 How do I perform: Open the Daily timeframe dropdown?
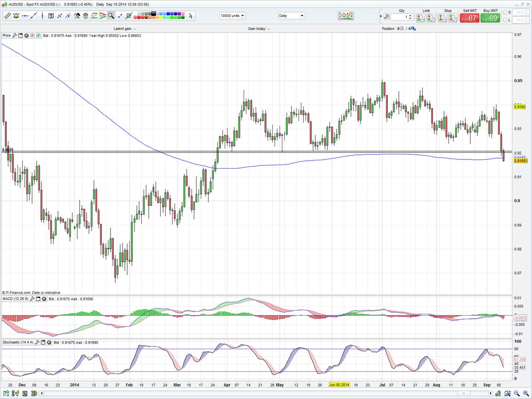pos(291,16)
